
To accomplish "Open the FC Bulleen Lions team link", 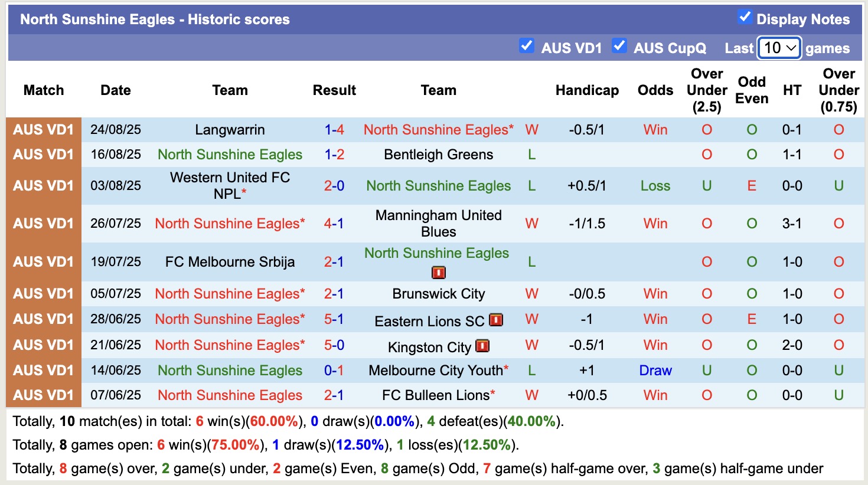I will tap(435, 395).
